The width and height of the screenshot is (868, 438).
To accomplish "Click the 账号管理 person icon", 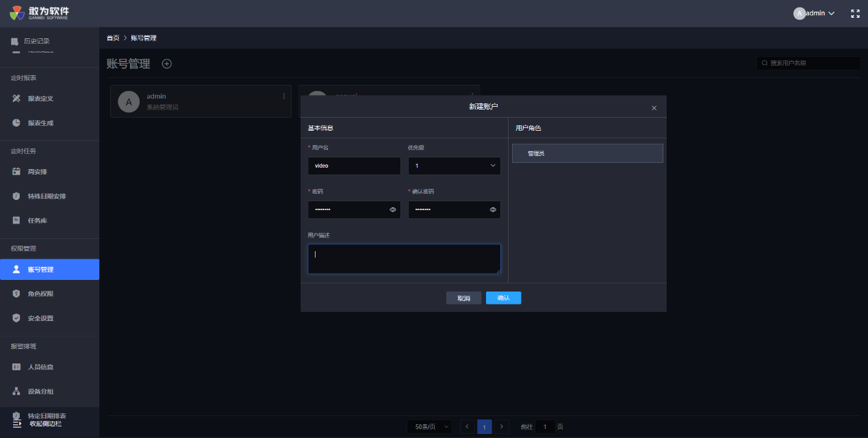I will 16,270.
